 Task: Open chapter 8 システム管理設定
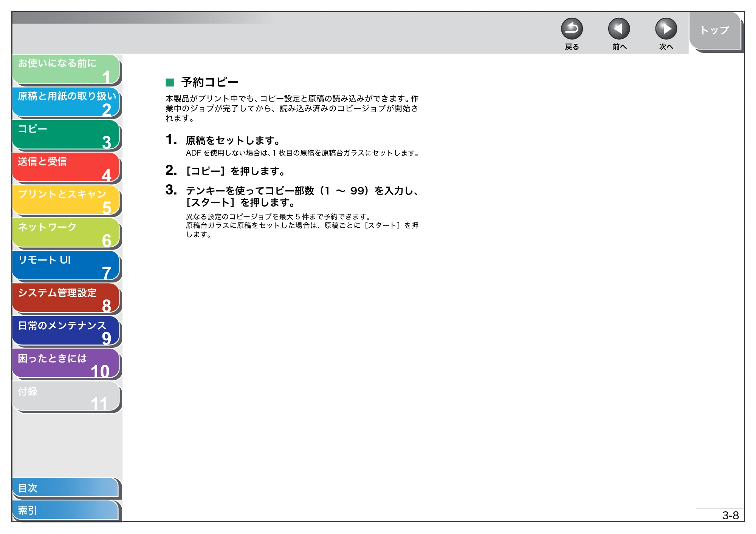pyautogui.click(x=66, y=298)
